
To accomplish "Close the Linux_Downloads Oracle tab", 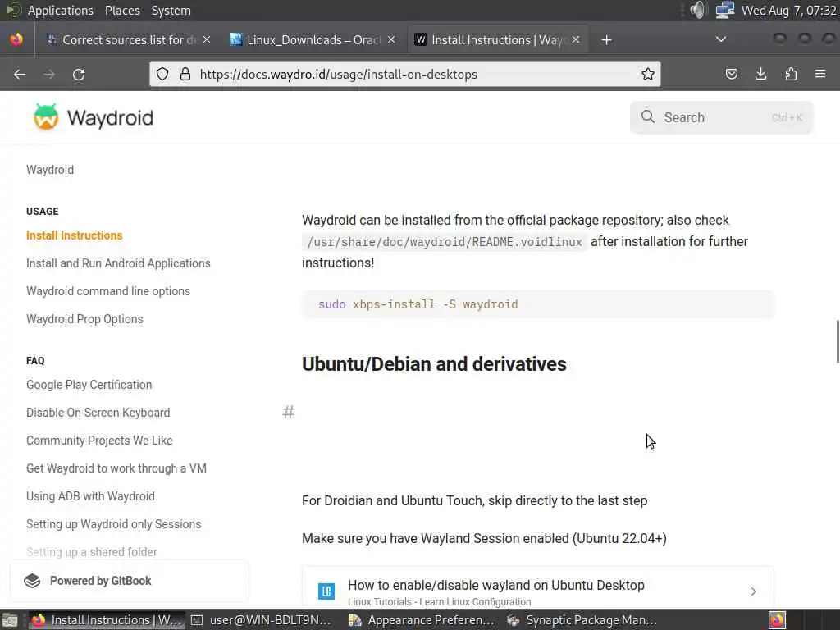I will pos(391,39).
